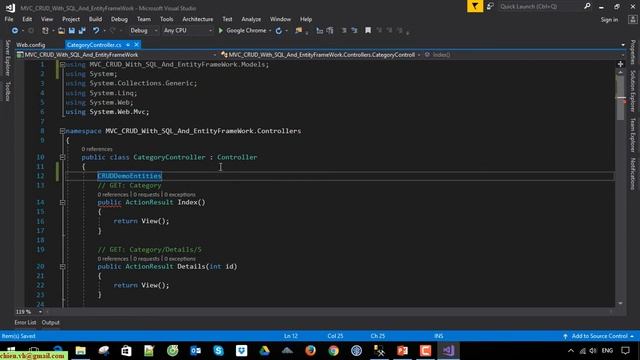Click the Save All toolbar icon
Screen dimensions: 640x360
[x=82, y=31]
